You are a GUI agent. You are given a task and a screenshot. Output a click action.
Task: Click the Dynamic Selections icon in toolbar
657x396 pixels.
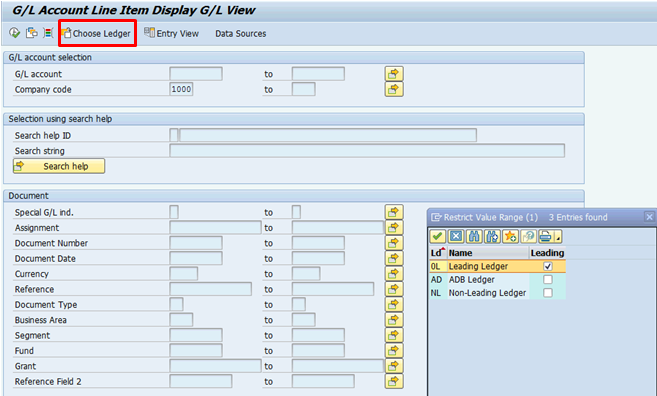click(48, 33)
